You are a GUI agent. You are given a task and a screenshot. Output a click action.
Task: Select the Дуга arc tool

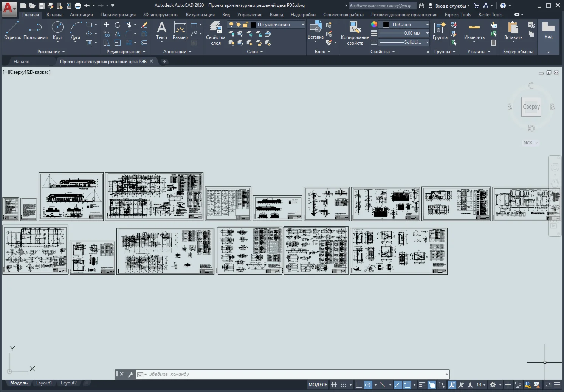pos(75,30)
